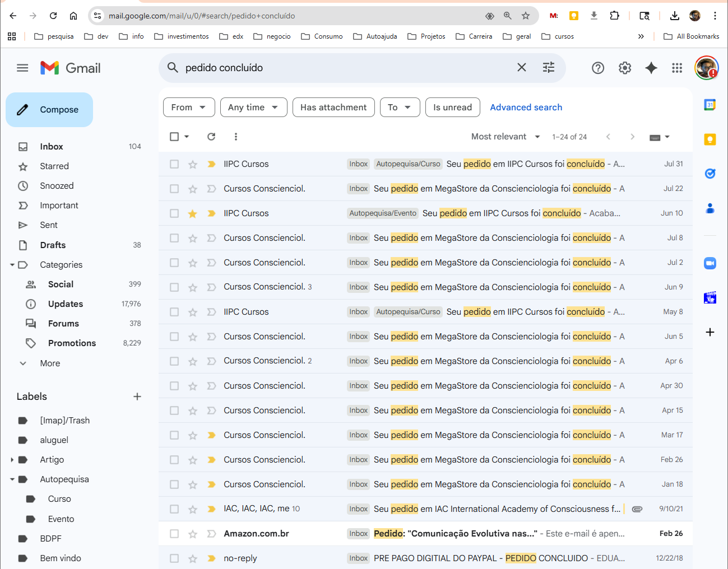Select the IIPC Cursos Jul 31 email checkbox

(x=174, y=164)
